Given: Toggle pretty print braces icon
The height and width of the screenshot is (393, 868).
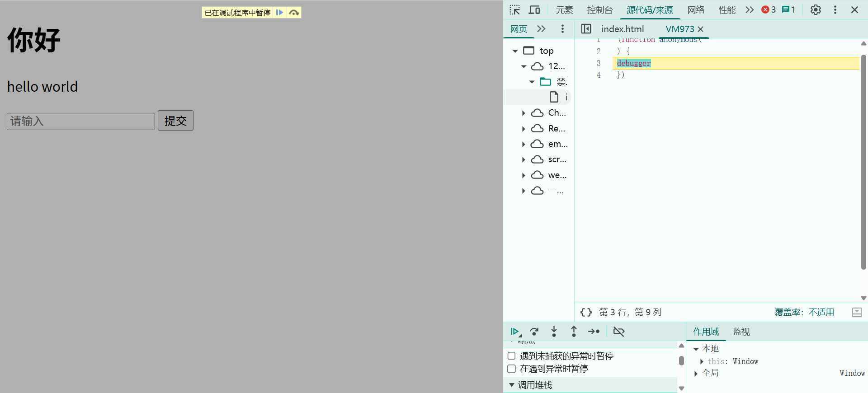Looking at the screenshot, I should point(586,312).
